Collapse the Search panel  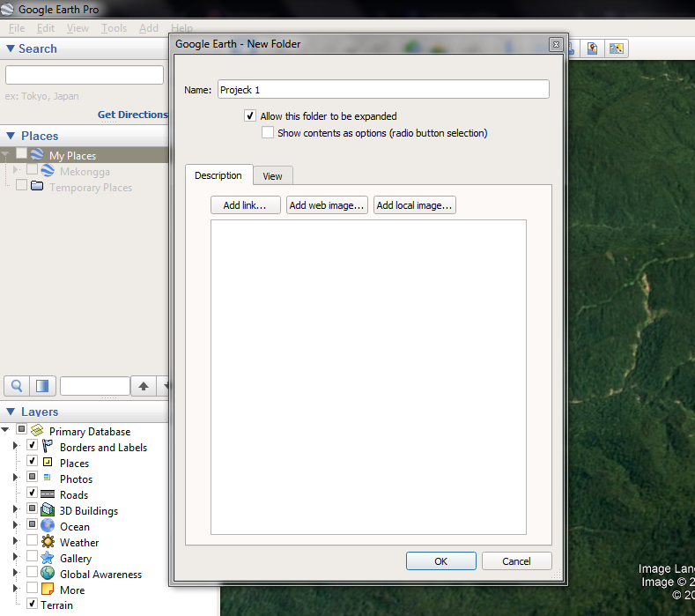point(11,48)
